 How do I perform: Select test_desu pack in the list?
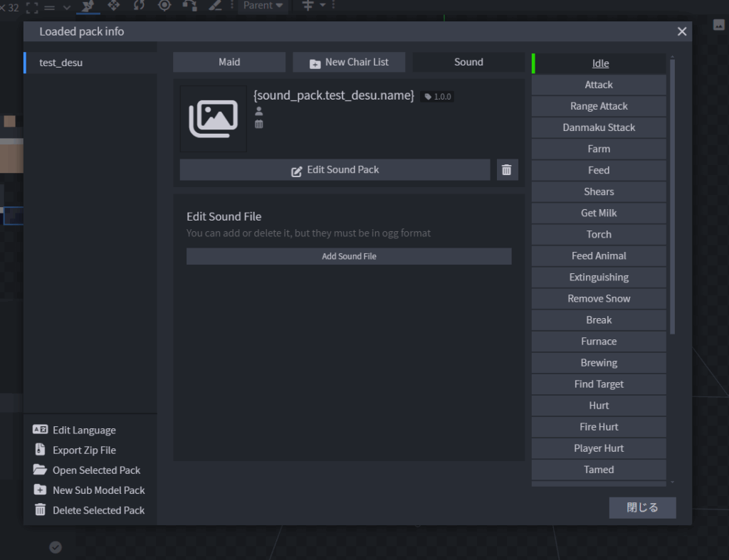61,63
